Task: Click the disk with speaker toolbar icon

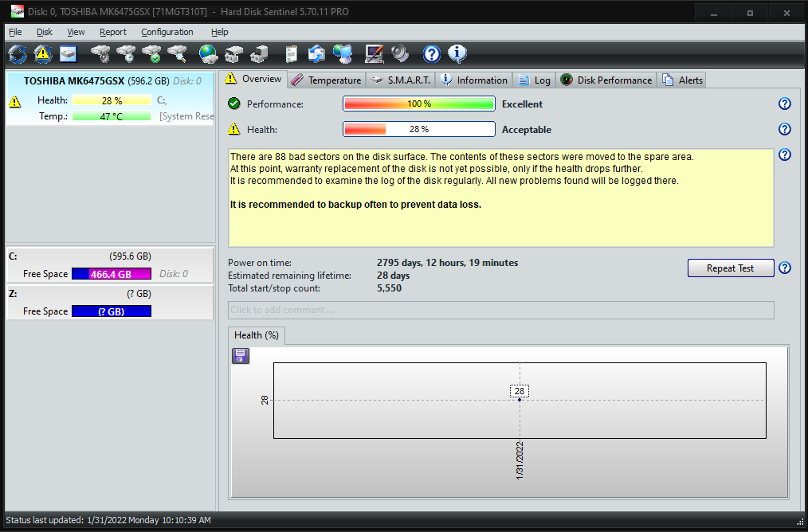Action: tap(100, 54)
